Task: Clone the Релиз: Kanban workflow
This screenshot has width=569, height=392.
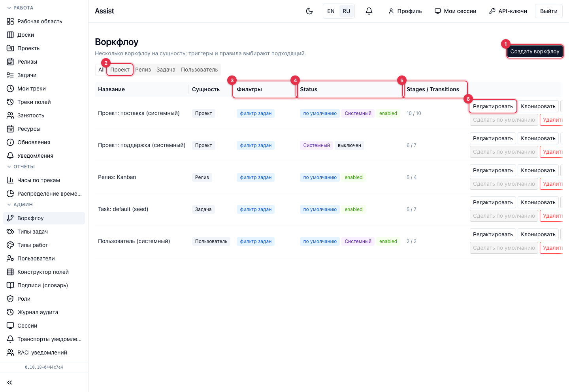Action: [538, 170]
